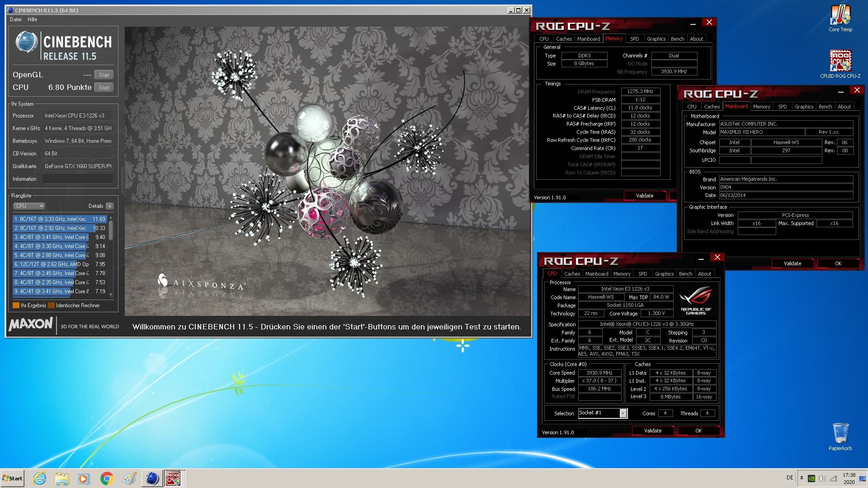Maximize the Cinebench window
Screen dimensions: 868x488
coord(519,10)
